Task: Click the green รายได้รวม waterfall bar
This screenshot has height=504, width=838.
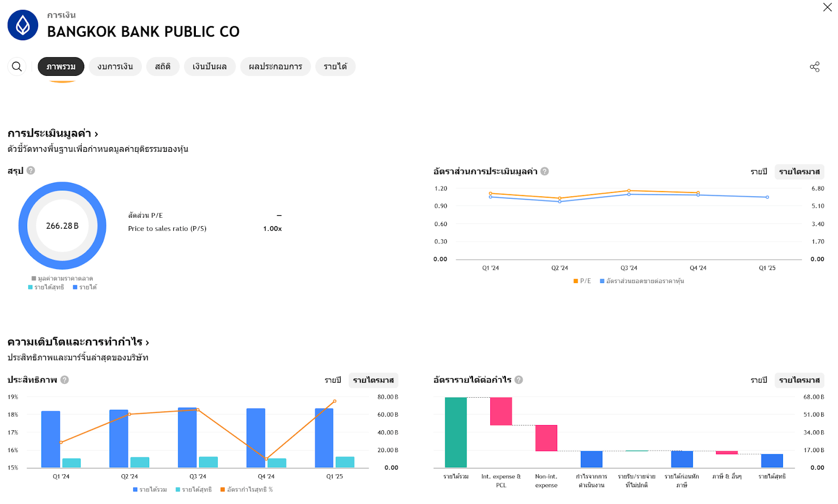Action: point(456,432)
